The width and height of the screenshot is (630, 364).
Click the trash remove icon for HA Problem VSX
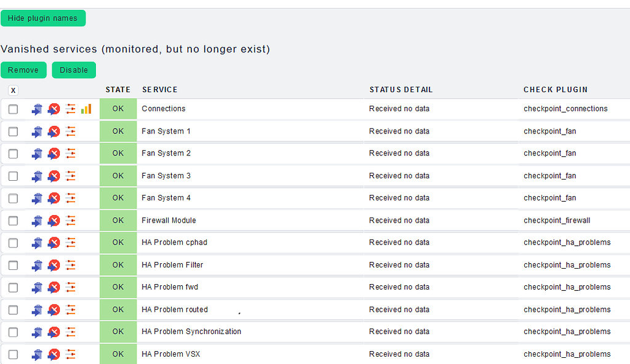coord(37,354)
